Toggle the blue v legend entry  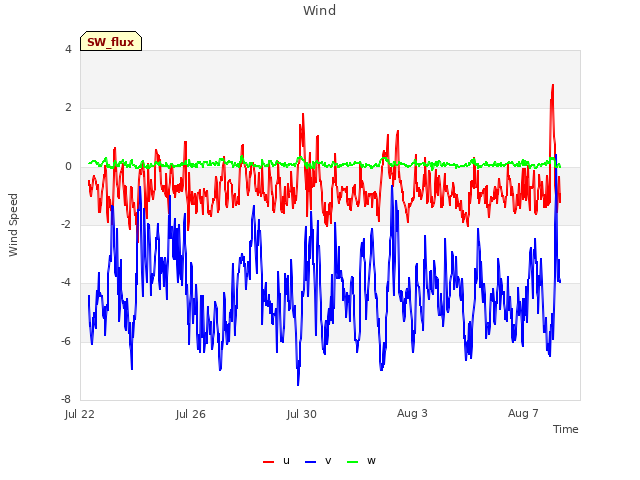pos(318,461)
